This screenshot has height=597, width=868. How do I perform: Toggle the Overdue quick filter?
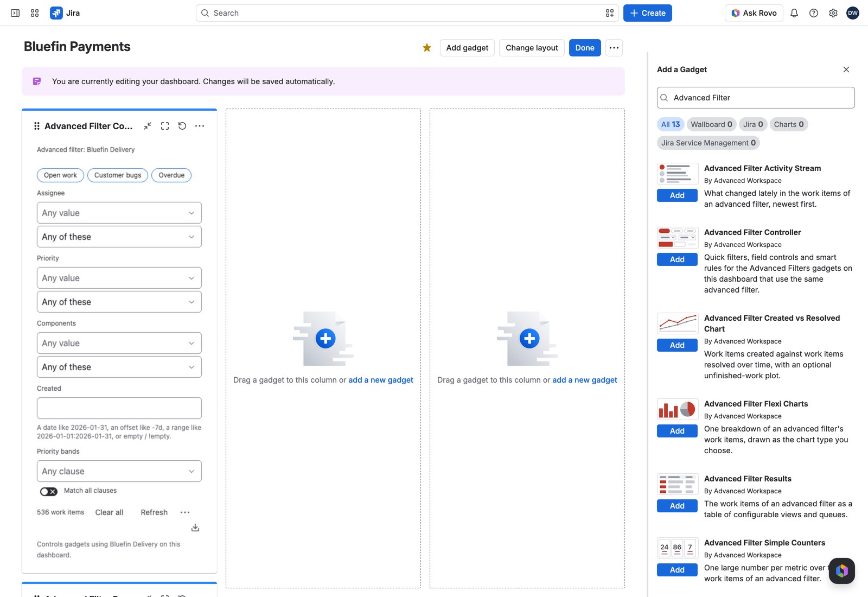(171, 175)
